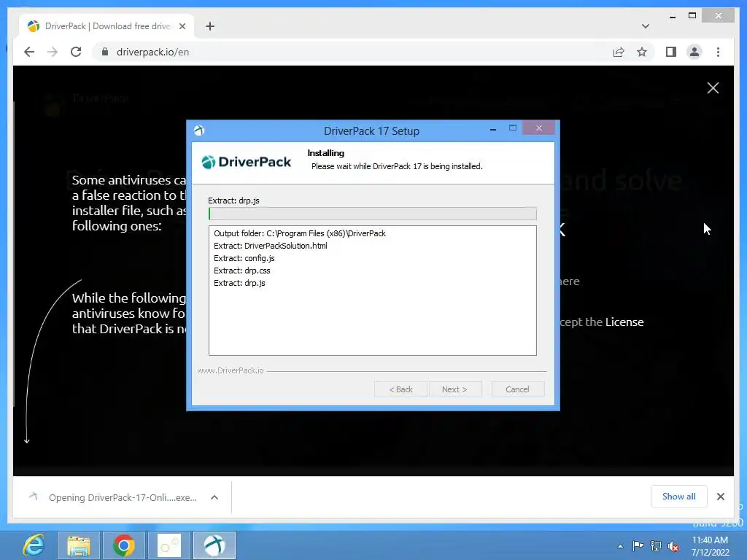Open Chrome side panel
Screen dimensions: 747x560
coord(671,52)
